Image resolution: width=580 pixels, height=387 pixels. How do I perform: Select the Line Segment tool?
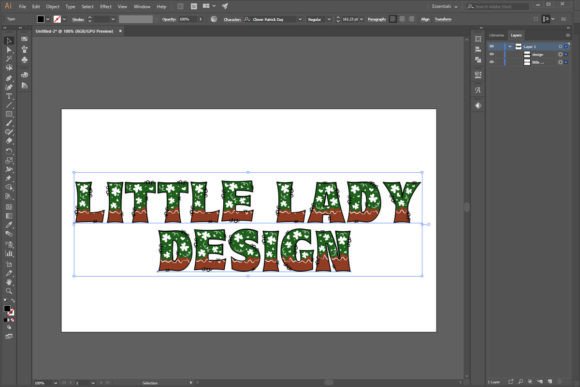(x=9, y=105)
